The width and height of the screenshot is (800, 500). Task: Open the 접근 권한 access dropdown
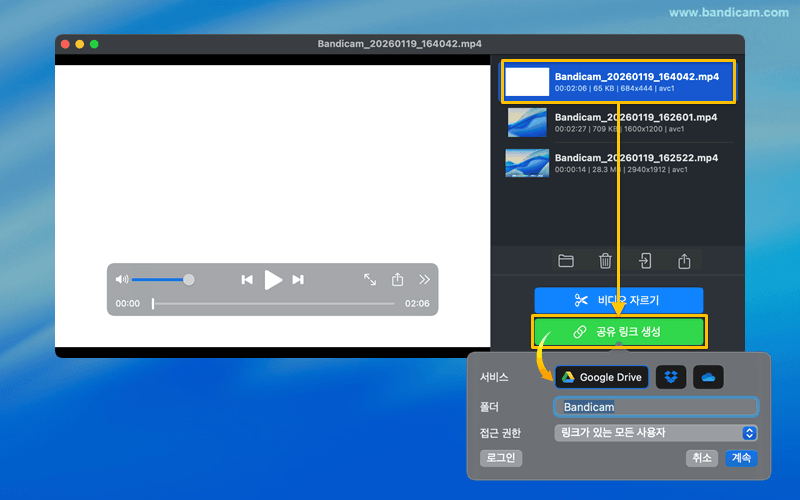point(656,433)
